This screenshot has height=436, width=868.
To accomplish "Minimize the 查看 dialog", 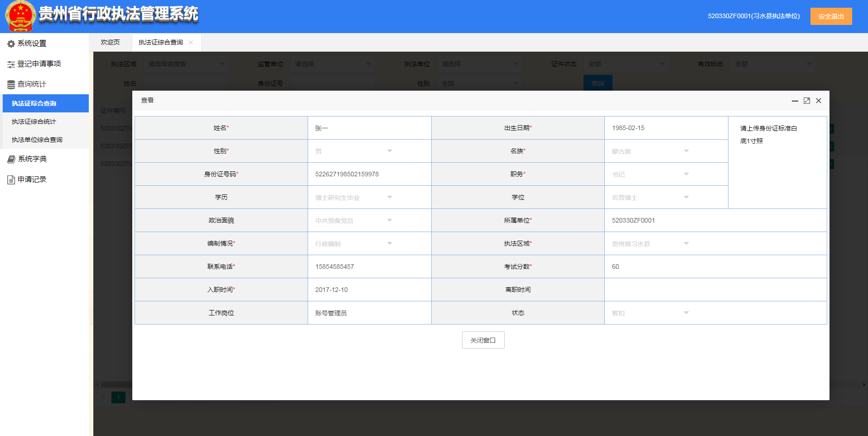I will tap(795, 101).
